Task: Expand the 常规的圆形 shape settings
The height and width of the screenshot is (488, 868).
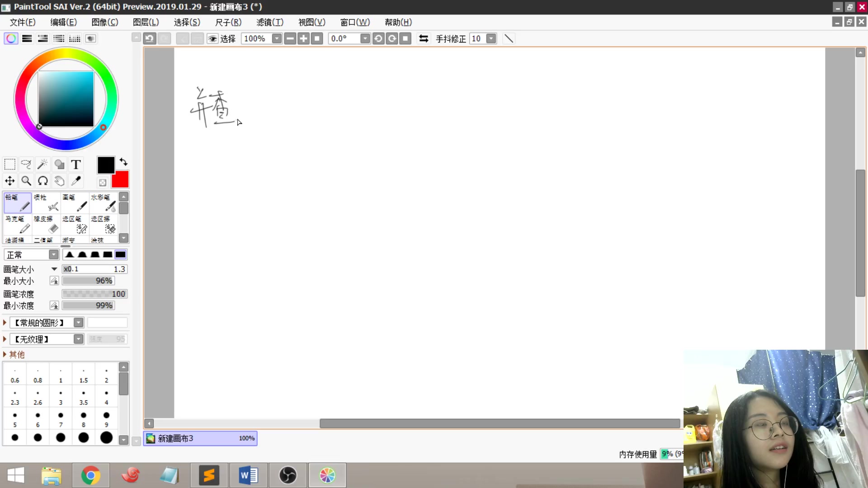Action: coord(5,323)
